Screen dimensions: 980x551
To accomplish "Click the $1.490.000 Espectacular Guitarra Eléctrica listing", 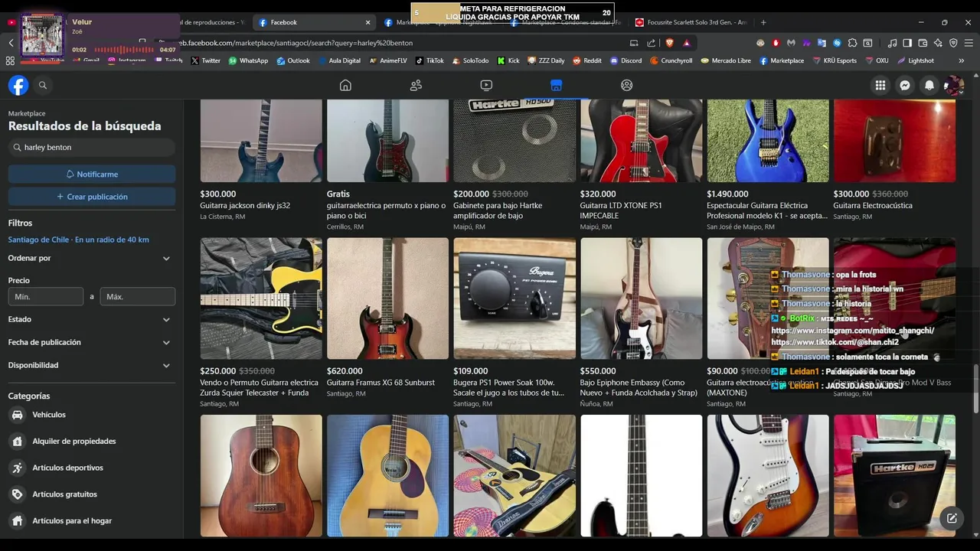I will [x=768, y=164].
